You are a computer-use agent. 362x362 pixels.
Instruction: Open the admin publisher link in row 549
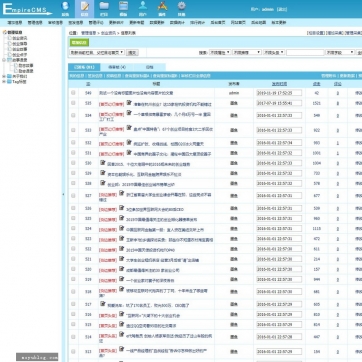(234, 93)
